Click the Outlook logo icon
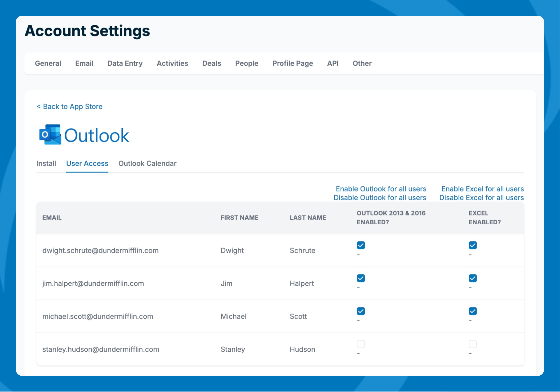 coord(50,135)
